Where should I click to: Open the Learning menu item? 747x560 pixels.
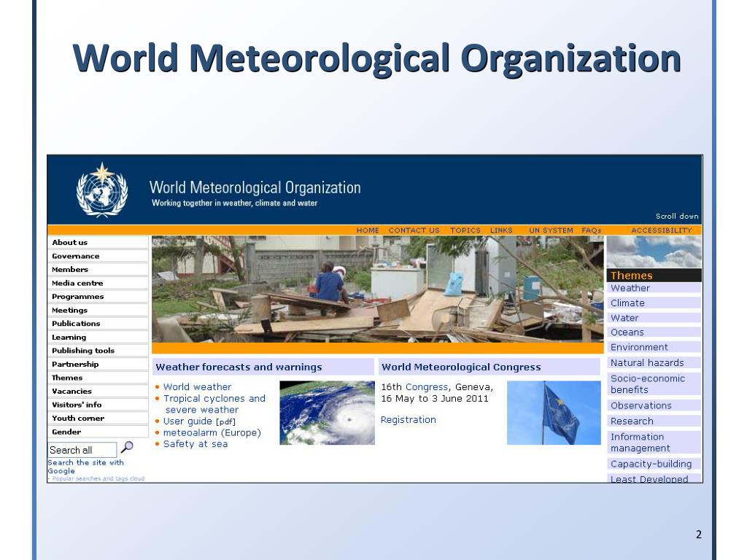click(x=98, y=337)
